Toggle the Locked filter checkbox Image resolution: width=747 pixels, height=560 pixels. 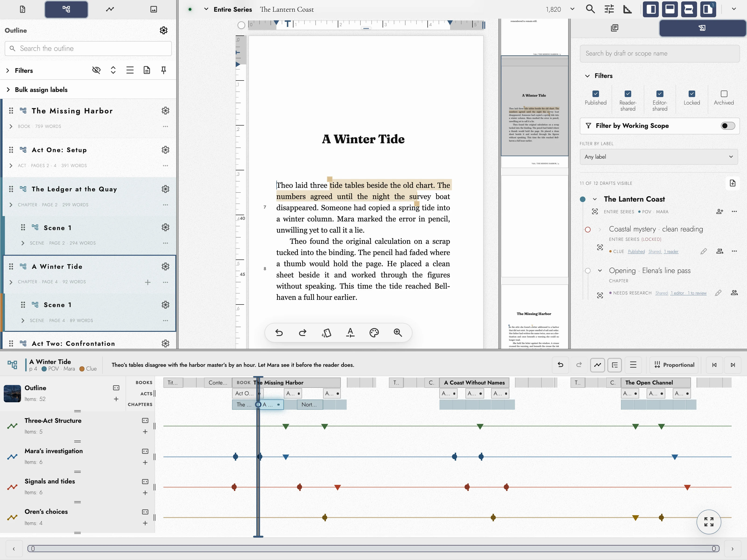coord(692,94)
